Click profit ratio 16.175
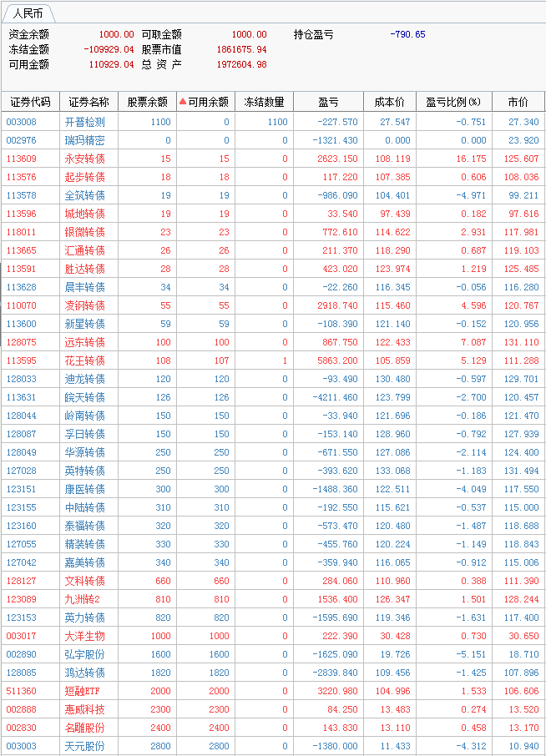 click(x=471, y=159)
